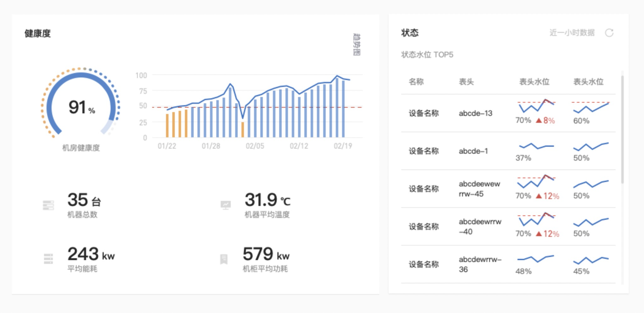Click the cabinet icon beside 机柜平均功耗
Screen dimensions: 644x313
(224, 259)
